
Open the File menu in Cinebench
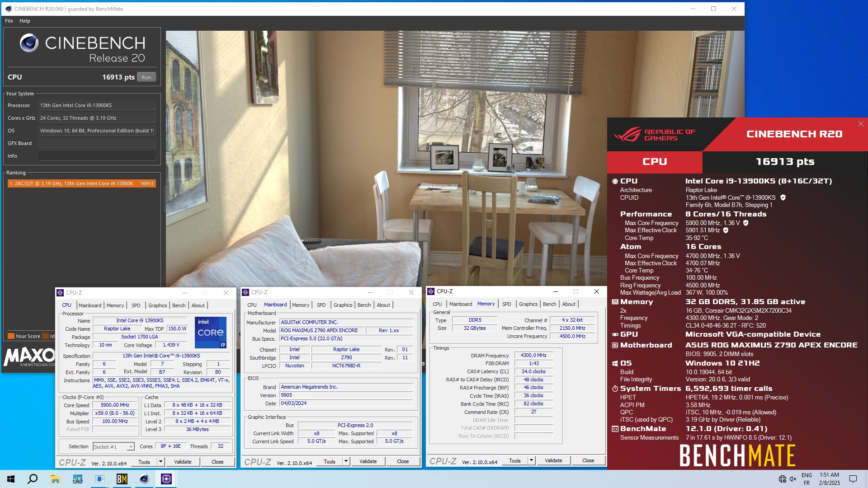(x=9, y=21)
